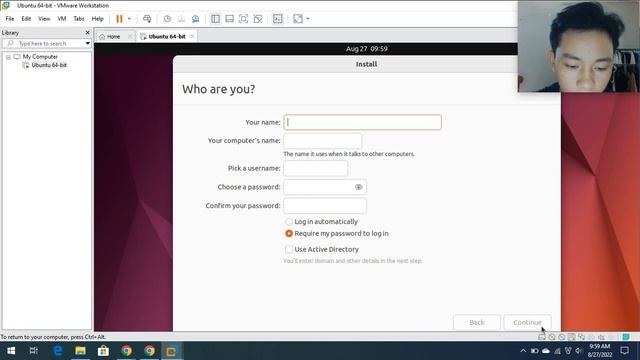Screen dimensions: 640x360
Task: Open the power options arrow beside Pause
Action: click(x=129, y=19)
